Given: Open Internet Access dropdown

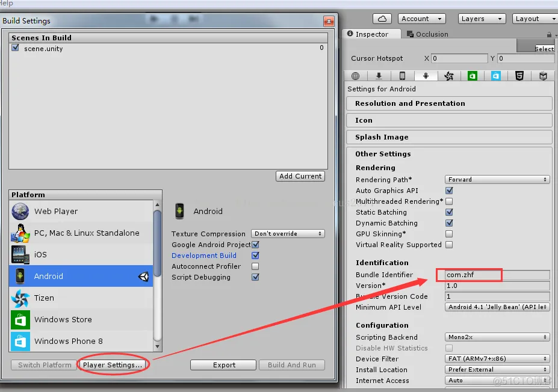Looking at the screenshot, I should (x=497, y=380).
